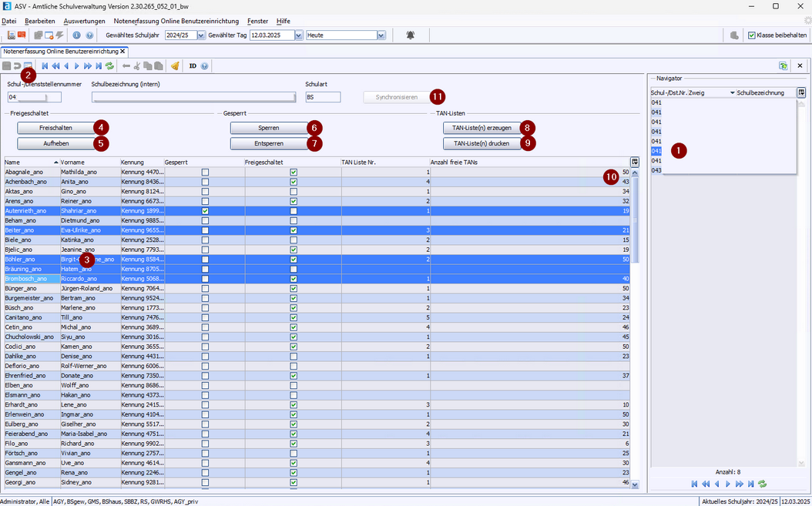Click the ID icon in the toolbar
This screenshot has width=812, height=506.
[x=193, y=65]
